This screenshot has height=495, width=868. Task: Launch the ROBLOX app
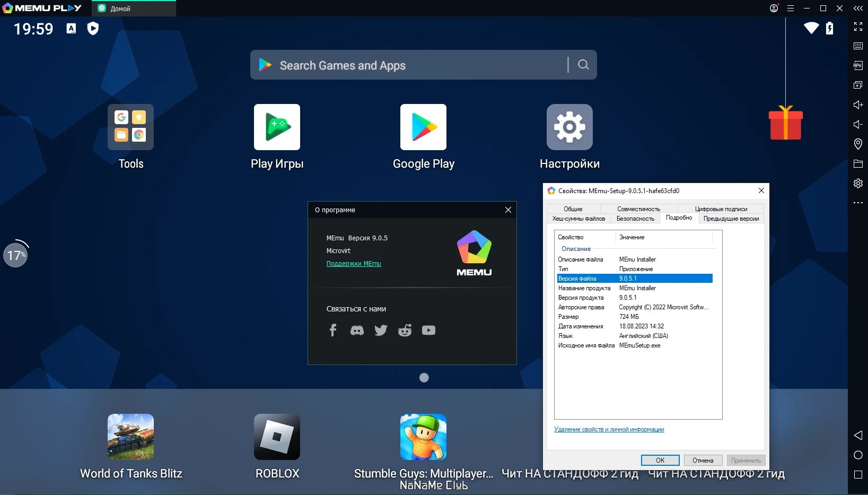[x=277, y=437]
